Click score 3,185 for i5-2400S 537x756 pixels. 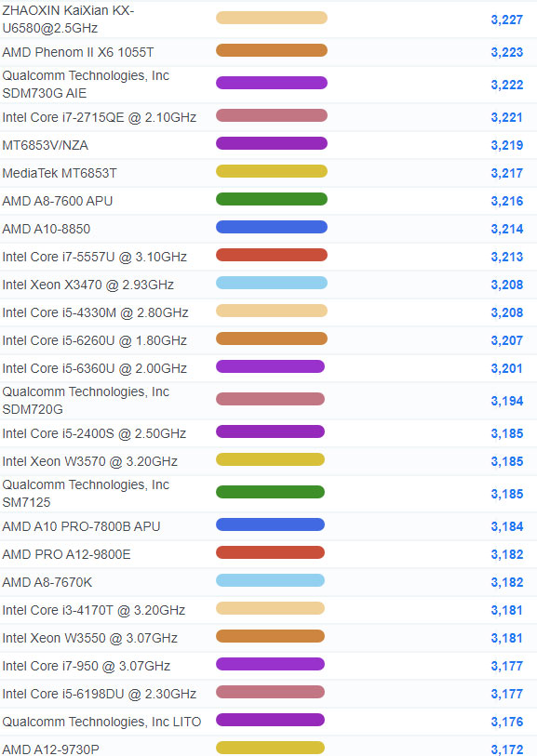point(507,433)
